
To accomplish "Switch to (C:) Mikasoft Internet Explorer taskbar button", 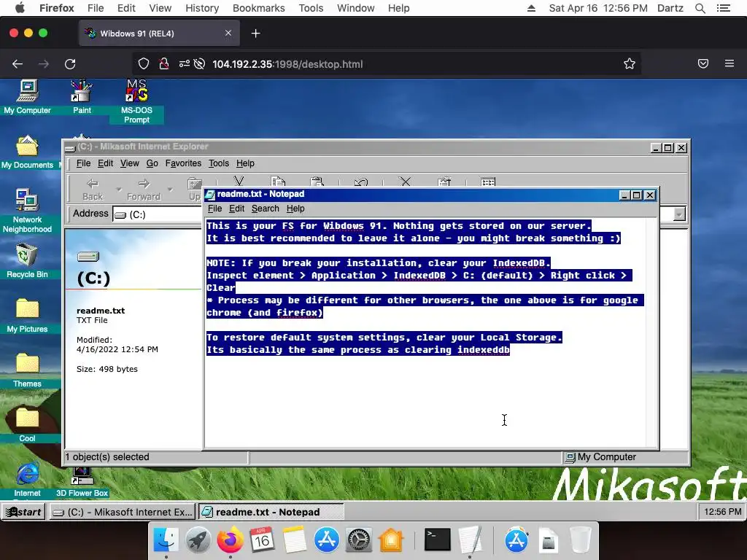I will [123, 512].
